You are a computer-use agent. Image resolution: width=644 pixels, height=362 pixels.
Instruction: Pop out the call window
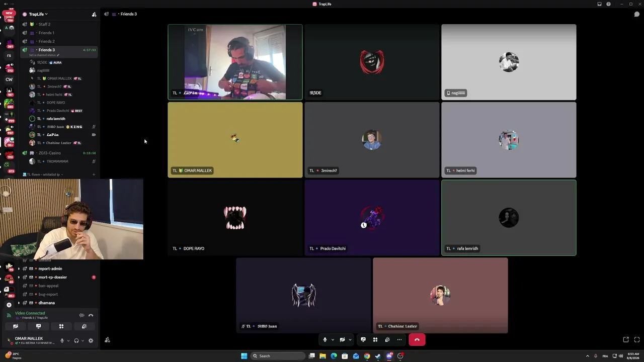coord(626,340)
